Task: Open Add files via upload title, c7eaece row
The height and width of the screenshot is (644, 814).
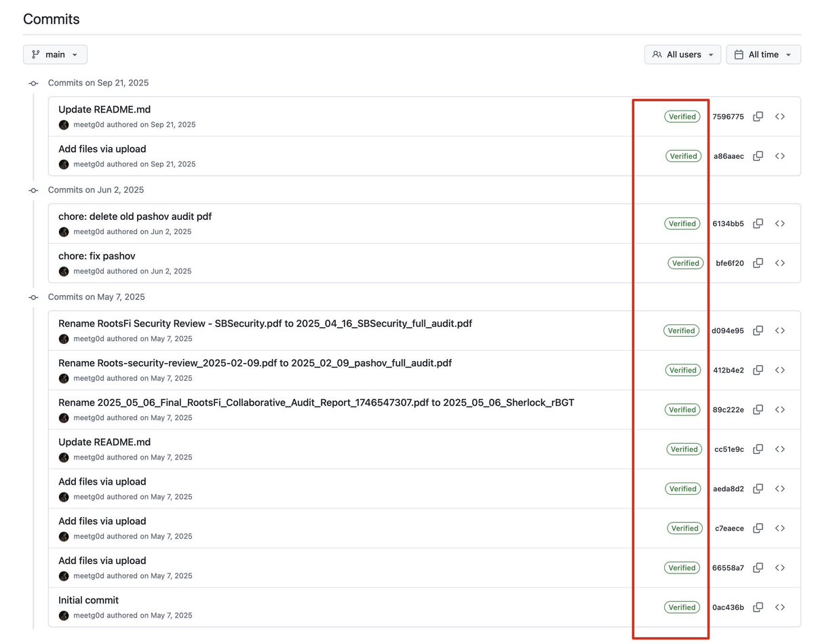Action: [102, 521]
